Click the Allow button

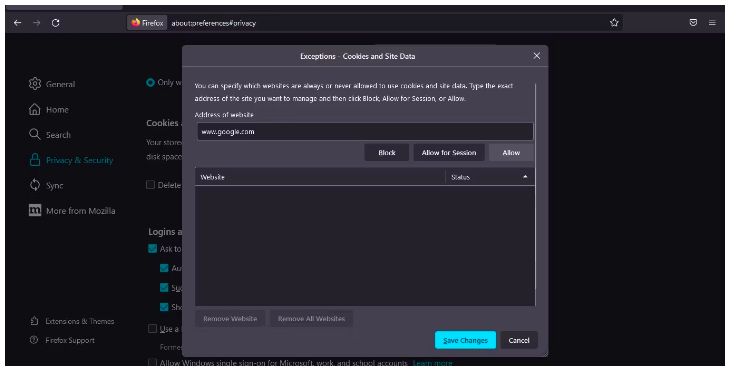pyautogui.click(x=511, y=152)
